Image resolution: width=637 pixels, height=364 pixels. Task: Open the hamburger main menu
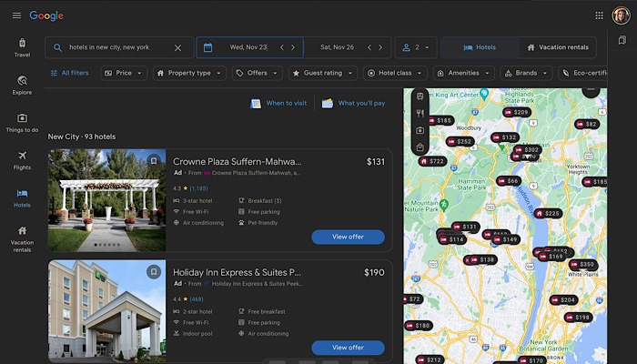click(16, 15)
